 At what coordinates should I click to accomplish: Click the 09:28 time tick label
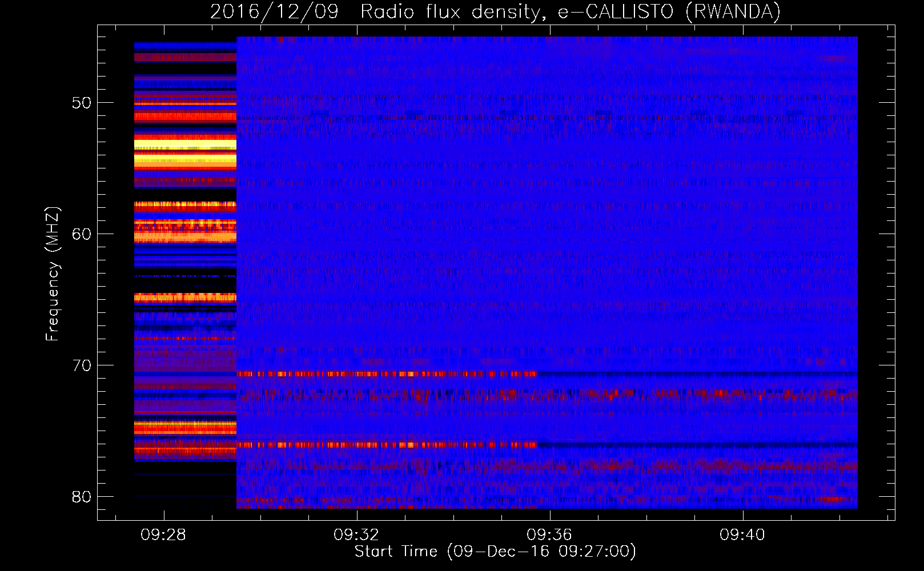(x=163, y=534)
